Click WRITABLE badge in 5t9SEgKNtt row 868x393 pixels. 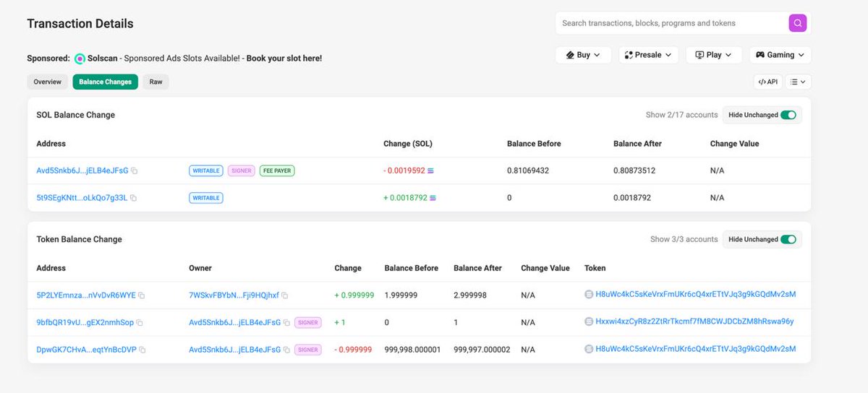tap(206, 198)
